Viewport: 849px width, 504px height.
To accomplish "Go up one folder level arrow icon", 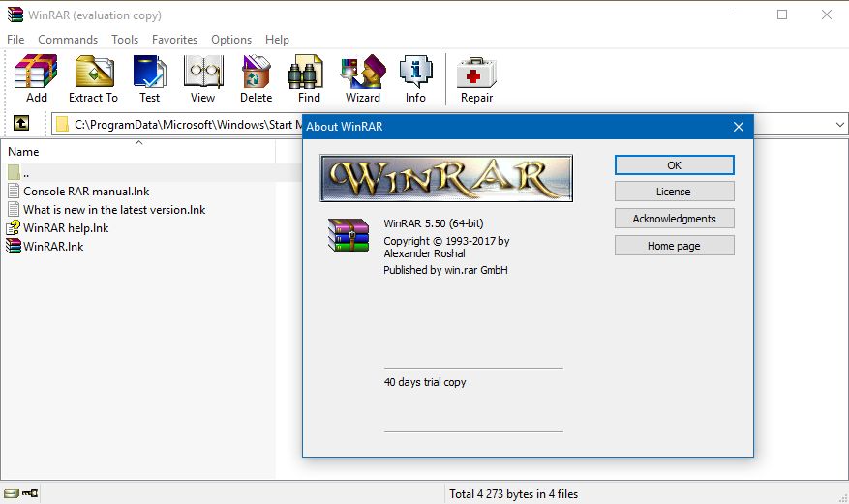I will [x=21, y=123].
